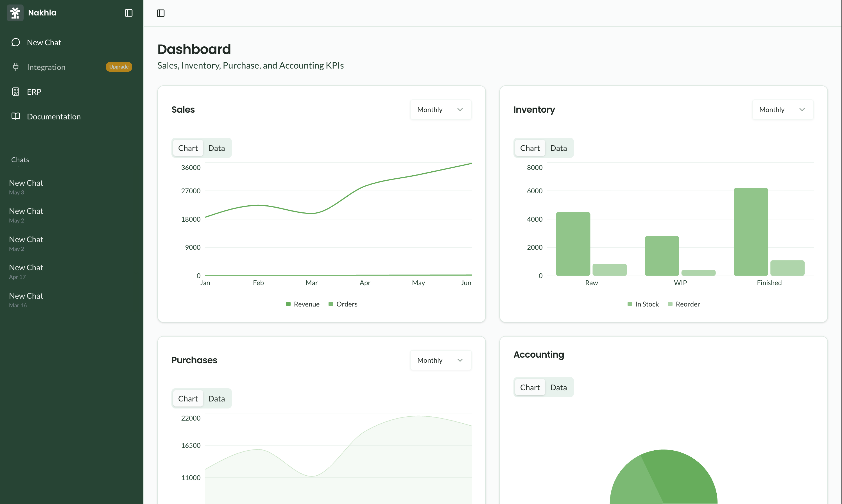The width and height of the screenshot is (842, 504).
Task: Open the Sales Monthly period dropdown
Action: tap(440, 110)
